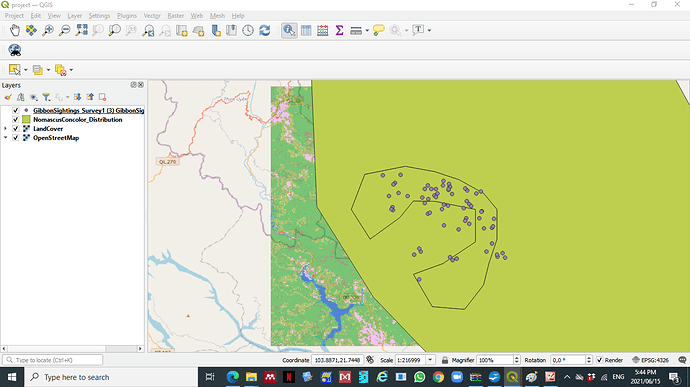Expand the LandCover layer tree arrow
The height and width of the screenshot is (387, 690).
[5, 129]
